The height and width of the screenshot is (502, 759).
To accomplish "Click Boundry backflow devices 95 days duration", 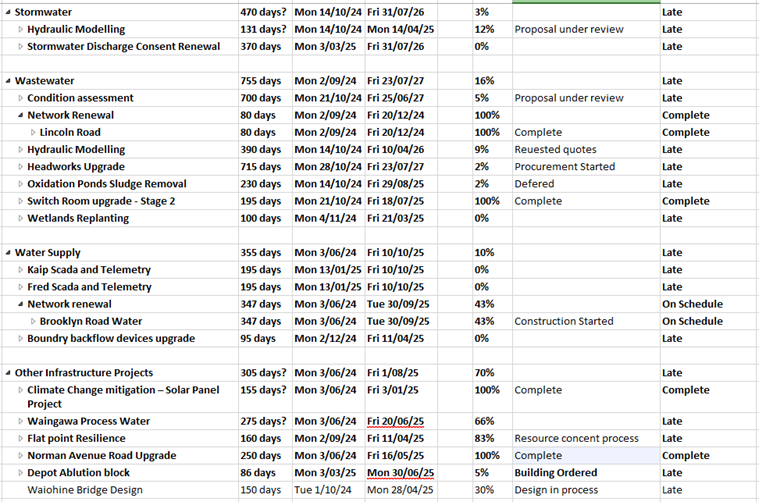I will [x=258, y=338].
